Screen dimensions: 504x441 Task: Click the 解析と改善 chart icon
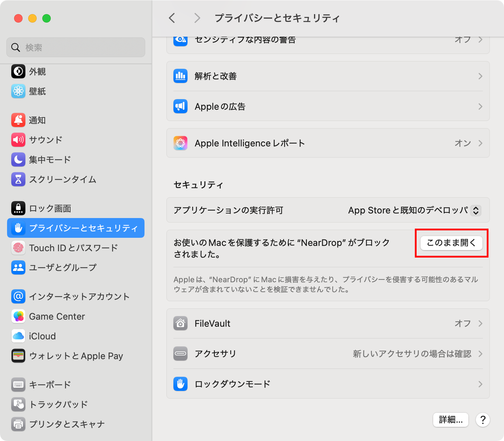(x=180, y=76)
